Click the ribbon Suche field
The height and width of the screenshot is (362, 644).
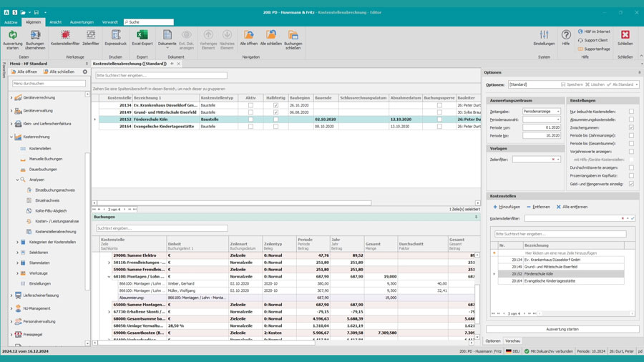click(x=149, y=22)
